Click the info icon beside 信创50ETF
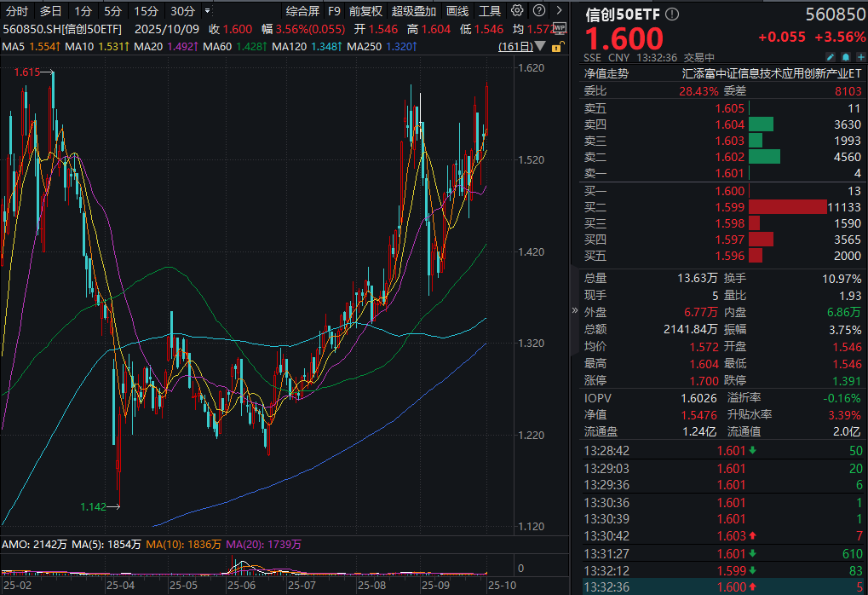 (x=673, y=14)
